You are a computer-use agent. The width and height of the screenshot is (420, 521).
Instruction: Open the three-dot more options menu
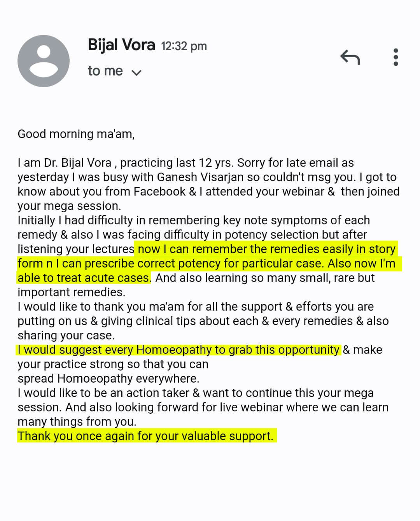[395, 57]
